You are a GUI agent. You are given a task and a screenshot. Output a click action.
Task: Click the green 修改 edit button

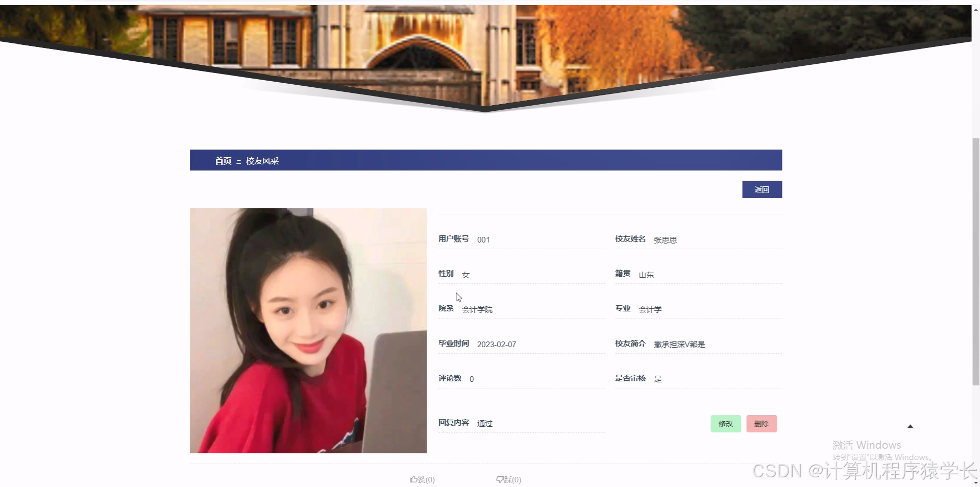(725, 424)
